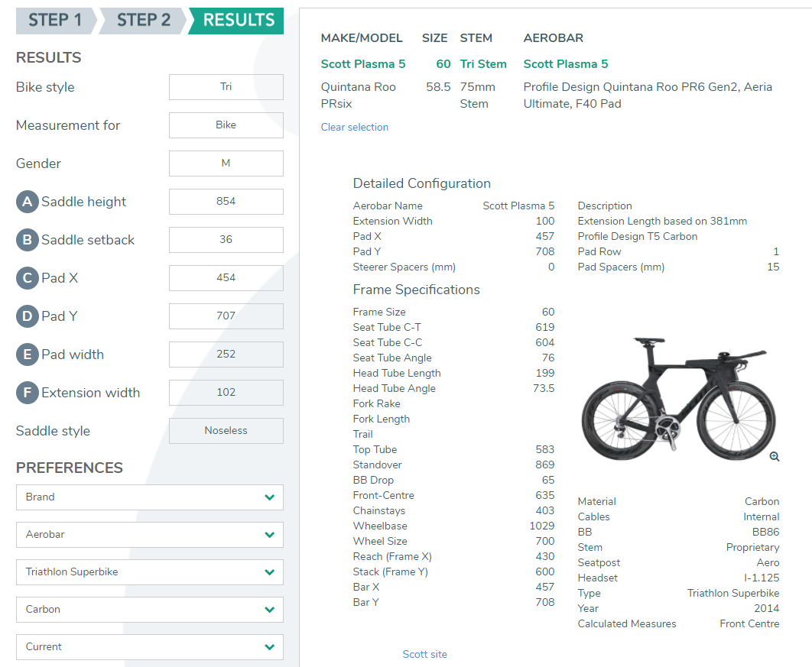Image resolution: width=812 pixels, height=667 pixels.
Task: Select the RESULTS tab
Action: (x=237, y=21)
